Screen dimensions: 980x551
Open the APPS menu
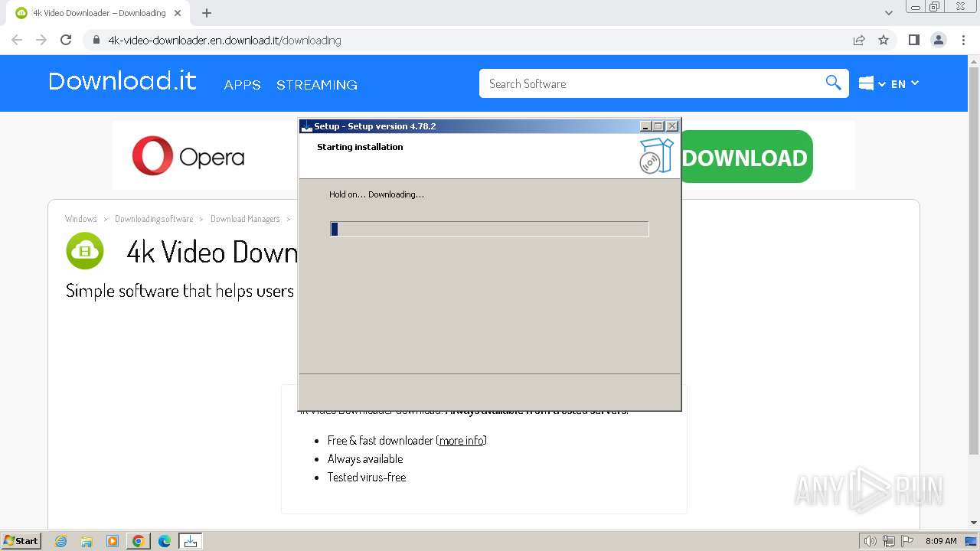tap(242, 85)
